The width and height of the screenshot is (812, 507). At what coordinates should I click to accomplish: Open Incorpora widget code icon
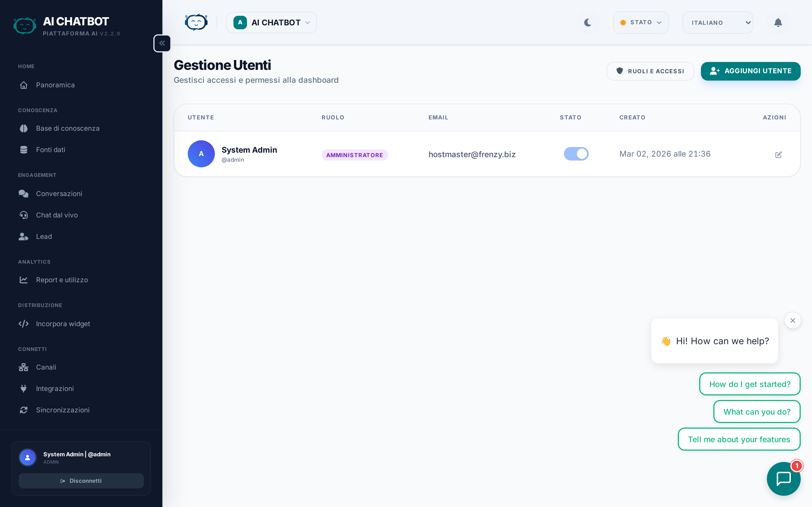point(23,324)
